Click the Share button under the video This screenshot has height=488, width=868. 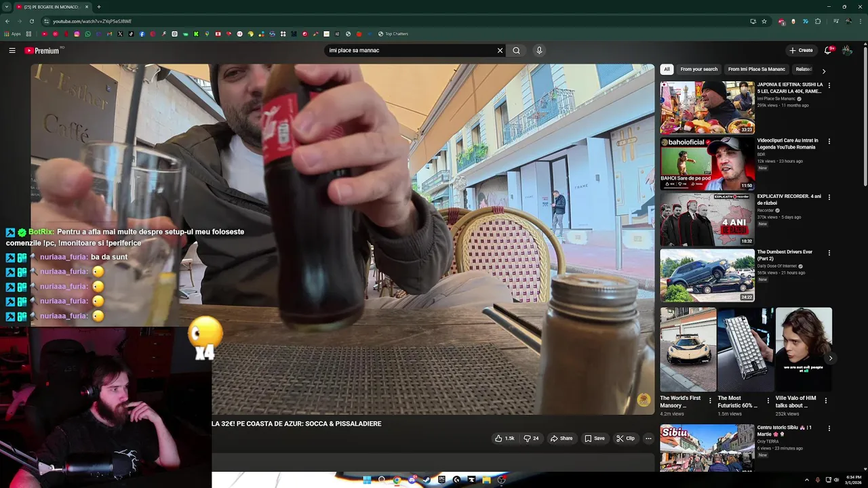click(561, 439)
